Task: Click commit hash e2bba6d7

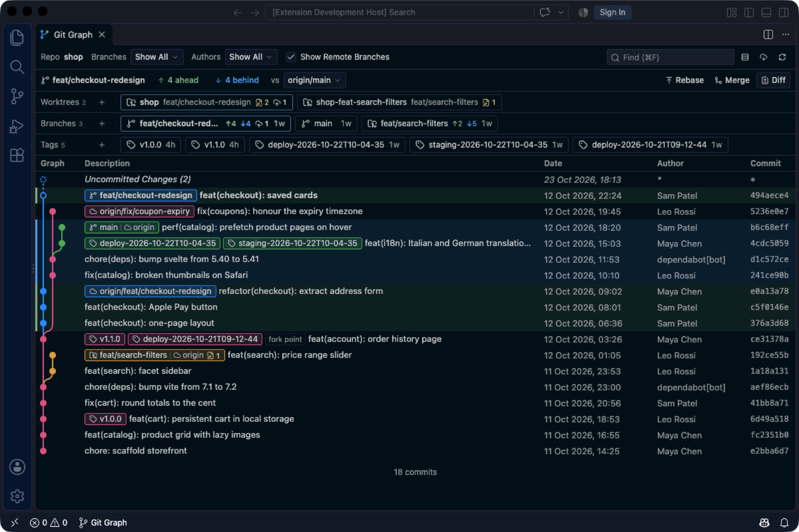Action: [769, 451]
